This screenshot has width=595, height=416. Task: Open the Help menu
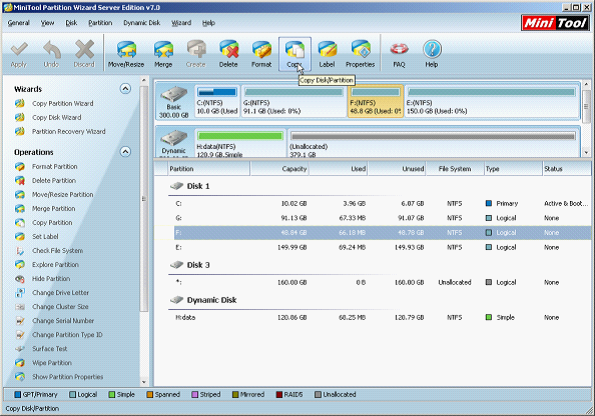coord(208,23)
